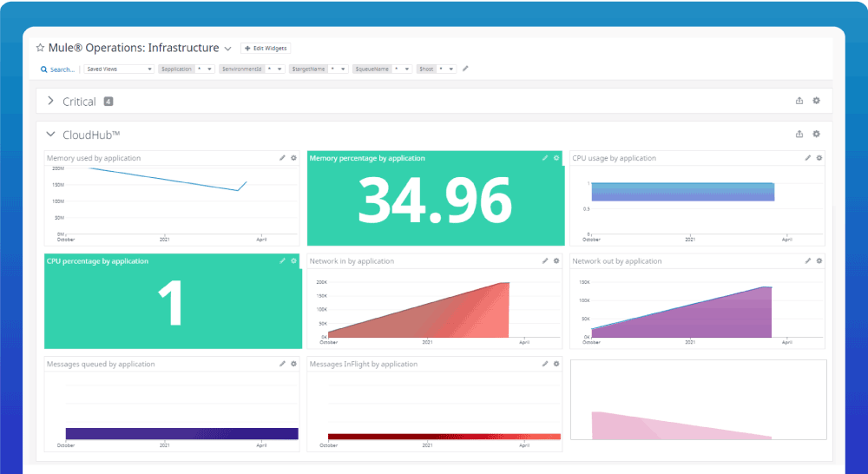Share the Critical group via export icon
Screen dimensions: 868x474
(x=799, y=101)
